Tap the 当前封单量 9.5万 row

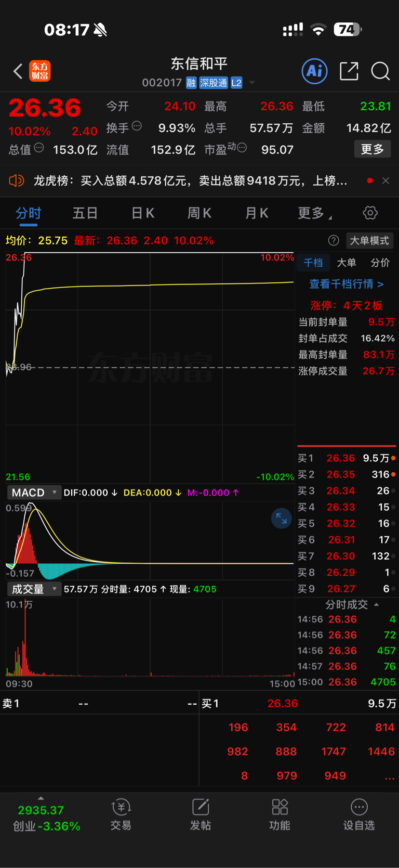(347, 322)
